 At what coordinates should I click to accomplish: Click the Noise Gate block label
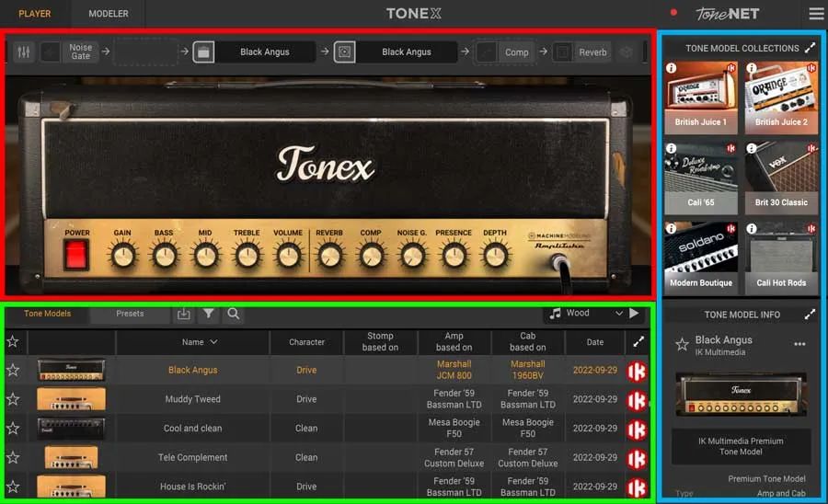(80, 52)
